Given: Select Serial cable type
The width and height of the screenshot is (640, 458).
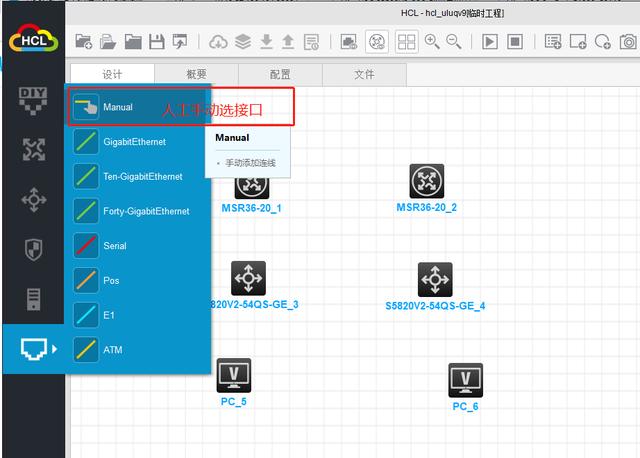Looking at the screenshot, I should coord(138,246).
